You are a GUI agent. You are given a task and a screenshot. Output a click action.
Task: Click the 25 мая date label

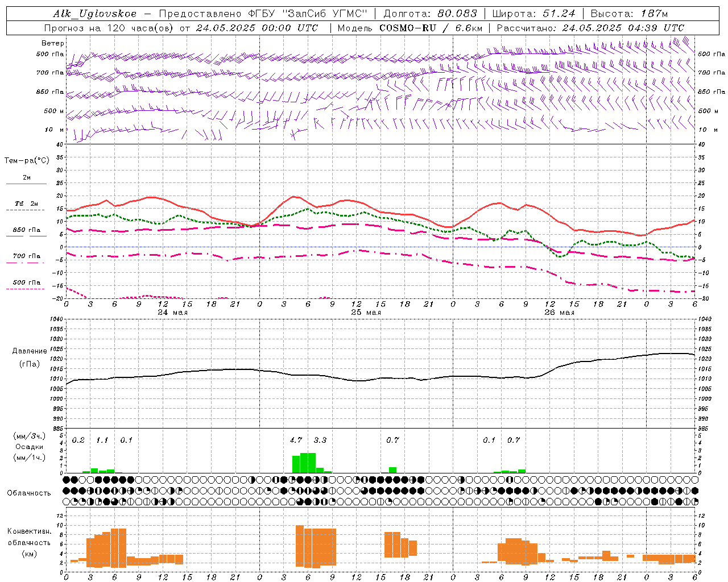point(366,313)
